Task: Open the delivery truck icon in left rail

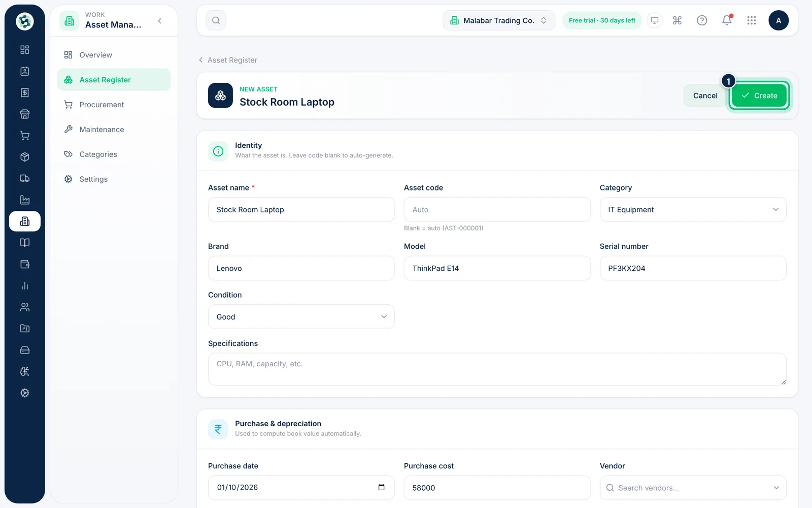Action: (24, 178)
